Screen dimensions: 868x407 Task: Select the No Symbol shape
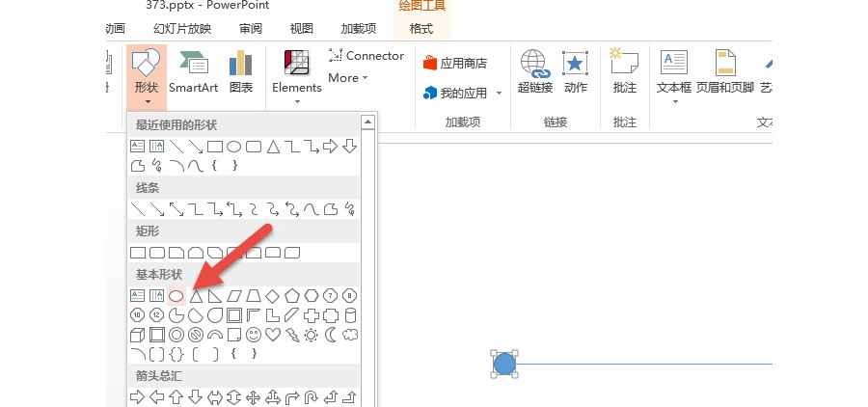click(196, 335)
